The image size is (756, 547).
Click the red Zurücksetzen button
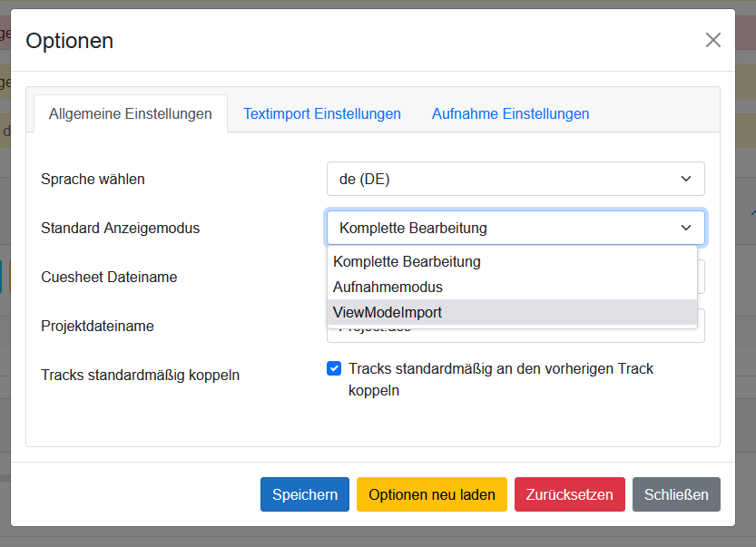[569, 494]
